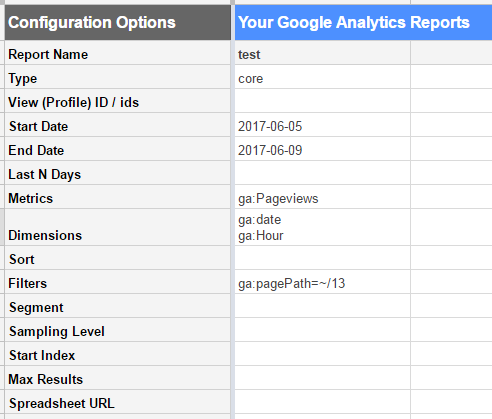Click the 'Sampling Level' label cell
The image size is (492, 419).
118,330
